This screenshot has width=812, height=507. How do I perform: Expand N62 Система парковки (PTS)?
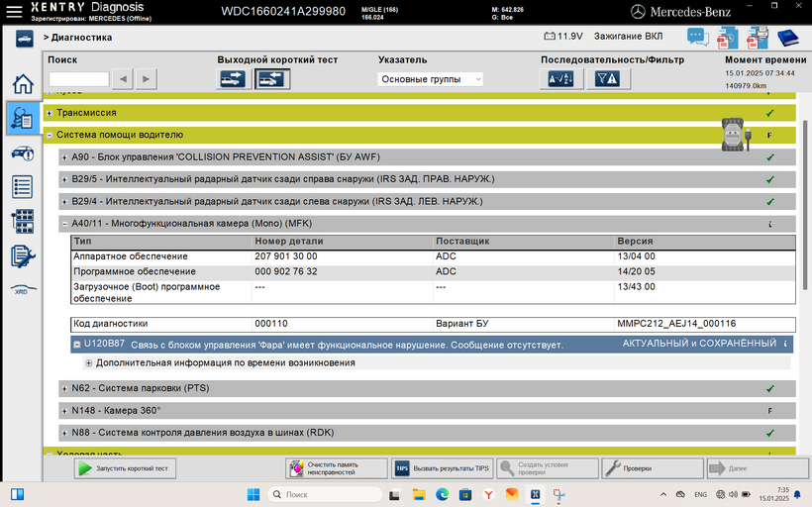[64, 388]
